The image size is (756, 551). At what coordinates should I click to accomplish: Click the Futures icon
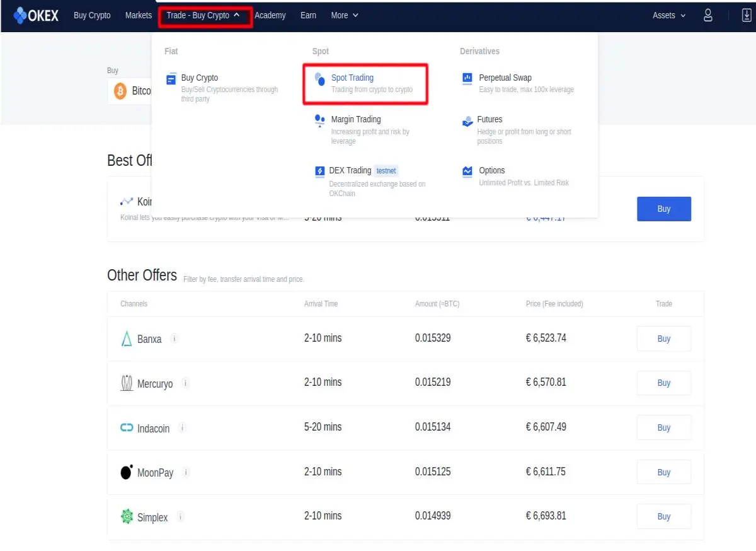(x=467, y=120)
